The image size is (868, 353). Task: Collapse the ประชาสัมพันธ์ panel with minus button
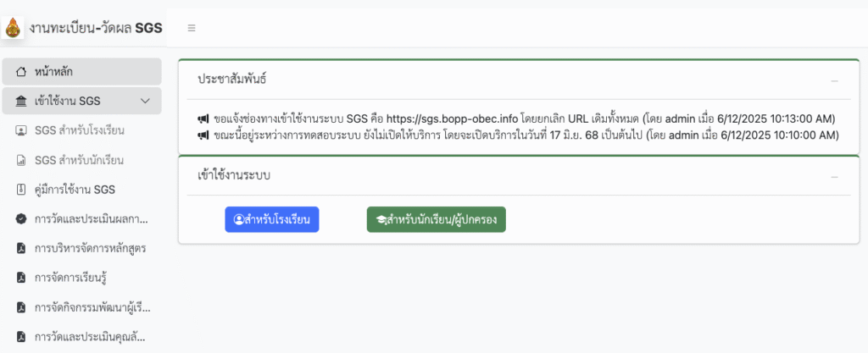(834, 80)
